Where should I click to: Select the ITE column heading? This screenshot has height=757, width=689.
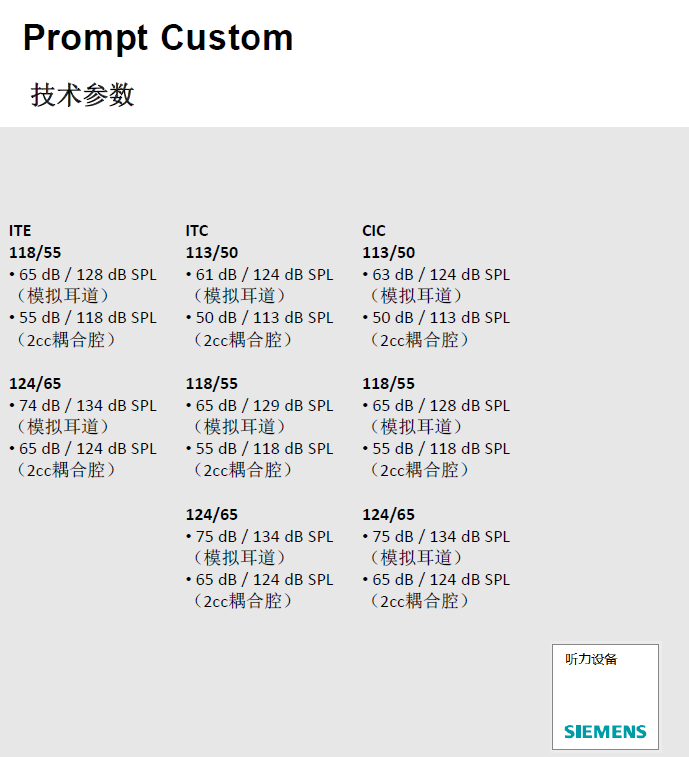click(20, 231)
